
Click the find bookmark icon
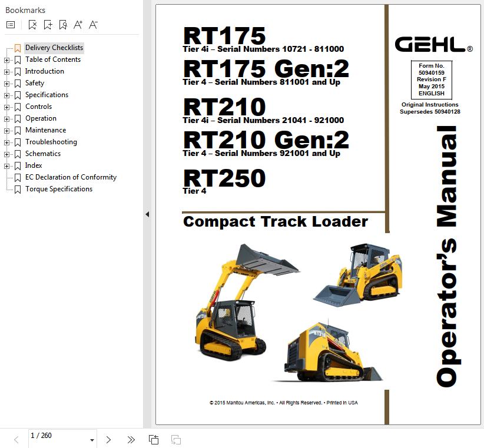(x=63, y=25)
